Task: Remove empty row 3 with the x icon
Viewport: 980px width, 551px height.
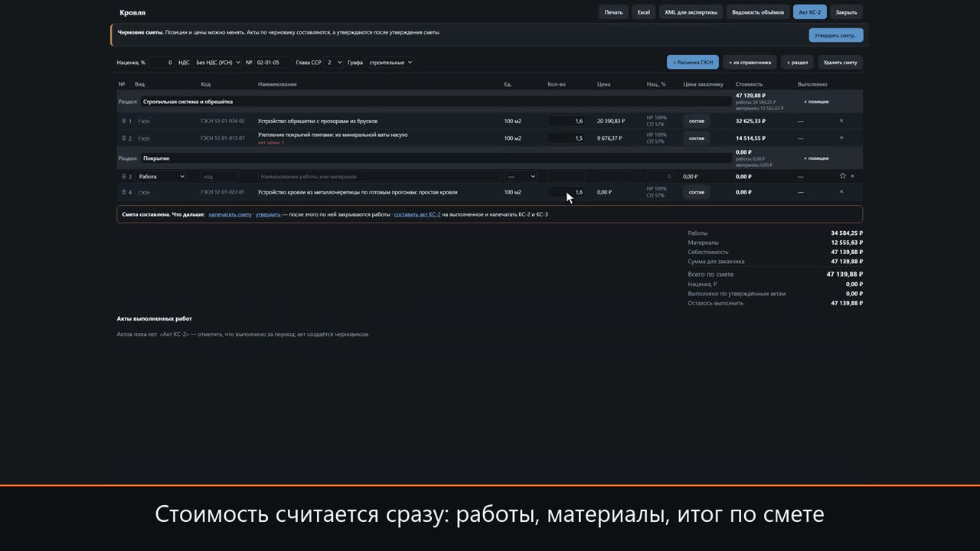Action: click(852, 176)
